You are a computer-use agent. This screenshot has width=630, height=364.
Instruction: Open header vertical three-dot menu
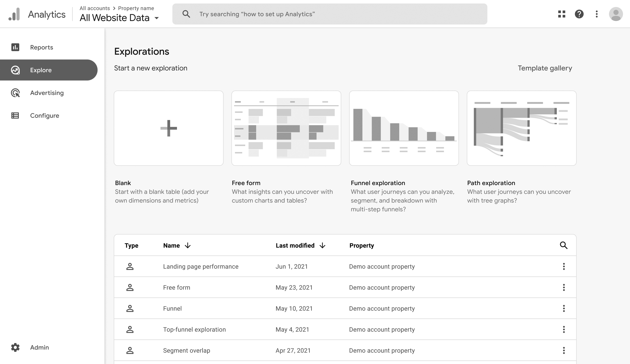[x=597, y=14]
